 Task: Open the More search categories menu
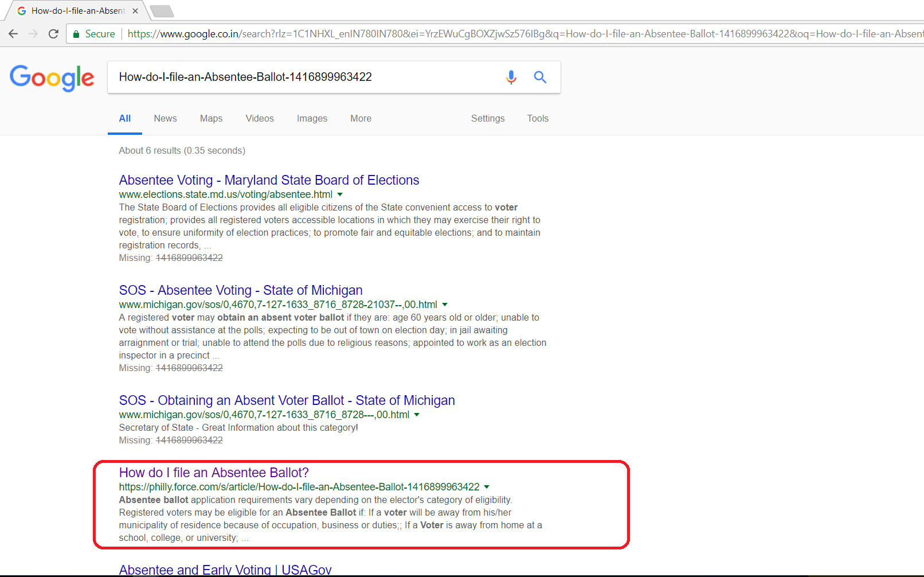pyautogui.click(x=361, y=118)
